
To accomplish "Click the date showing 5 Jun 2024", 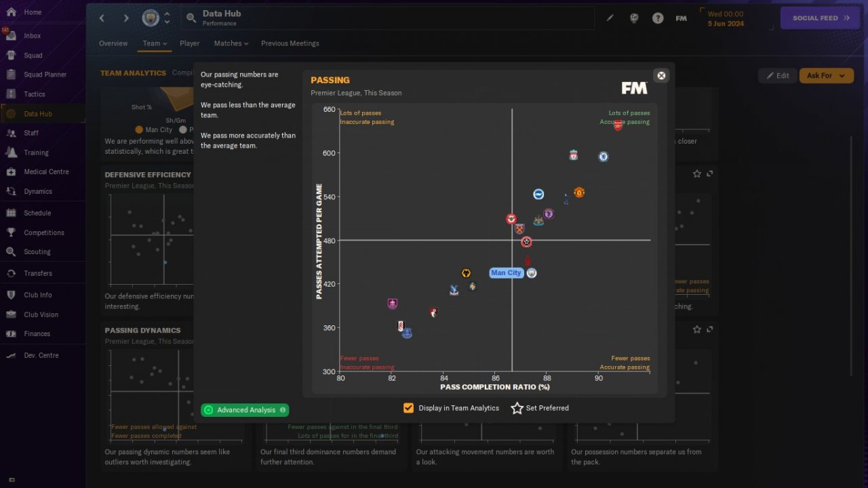I will tap(726, 23).
